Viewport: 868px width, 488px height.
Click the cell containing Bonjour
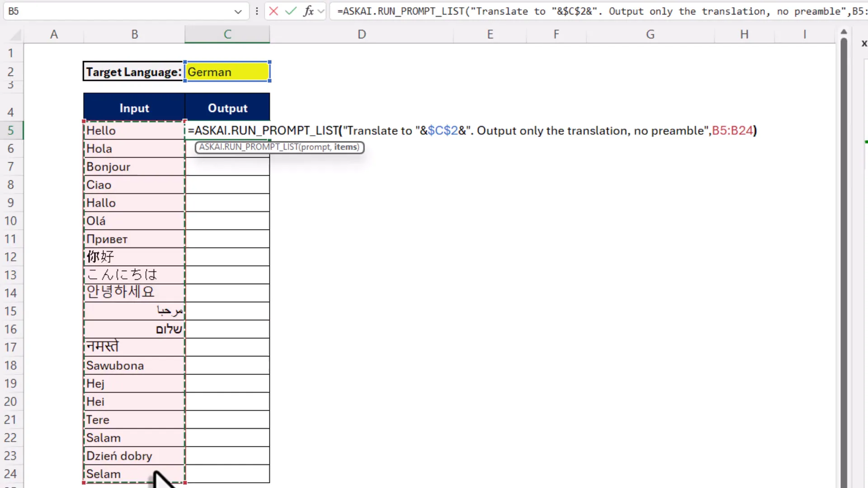point(134,166)
